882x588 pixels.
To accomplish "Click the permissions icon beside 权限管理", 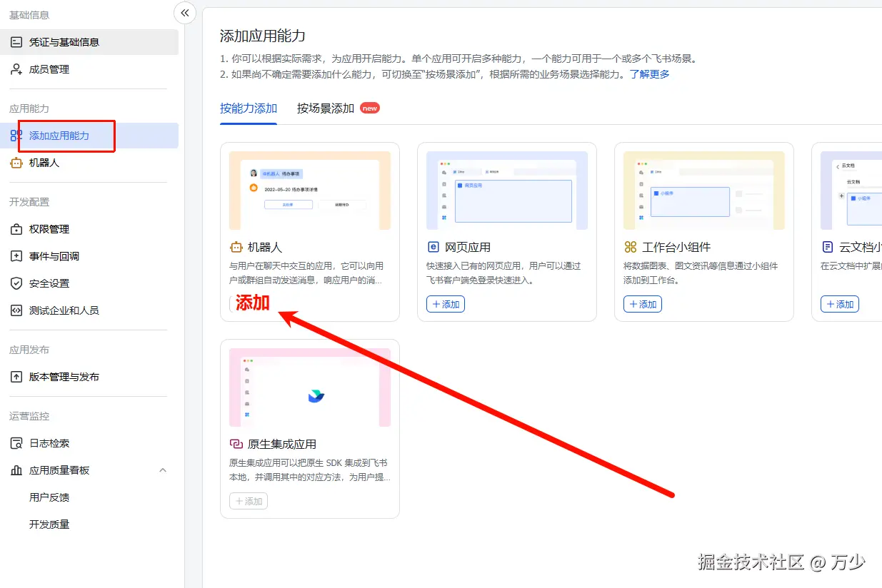I will pos(16,229).
